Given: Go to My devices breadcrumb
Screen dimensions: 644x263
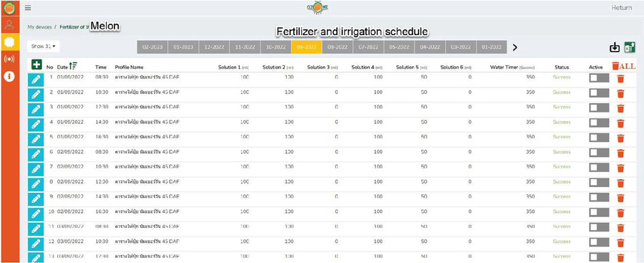Looking at the screenshot, I should [x=39, y=27].
